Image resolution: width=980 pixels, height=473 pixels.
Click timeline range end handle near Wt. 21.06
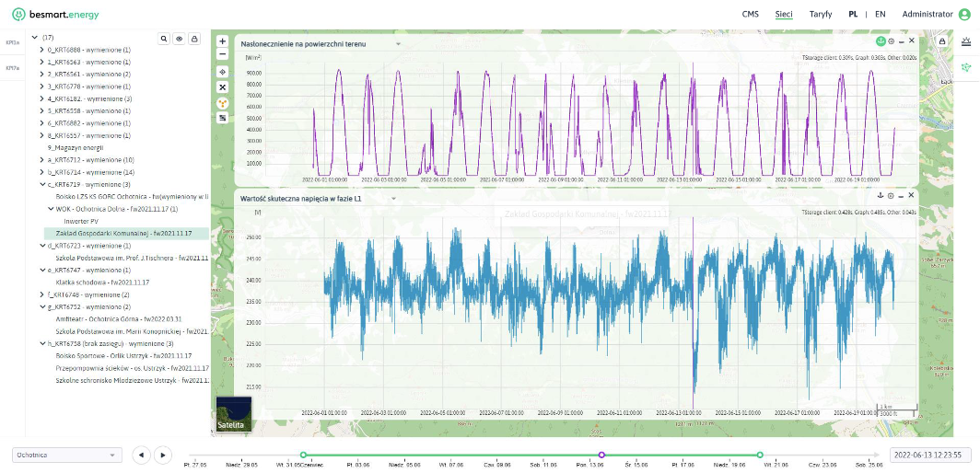click(760, 455)
